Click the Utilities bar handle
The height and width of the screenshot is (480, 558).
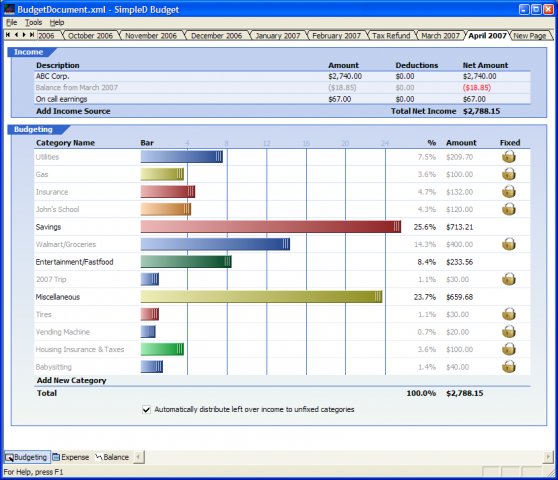click(x=219, y=157)
